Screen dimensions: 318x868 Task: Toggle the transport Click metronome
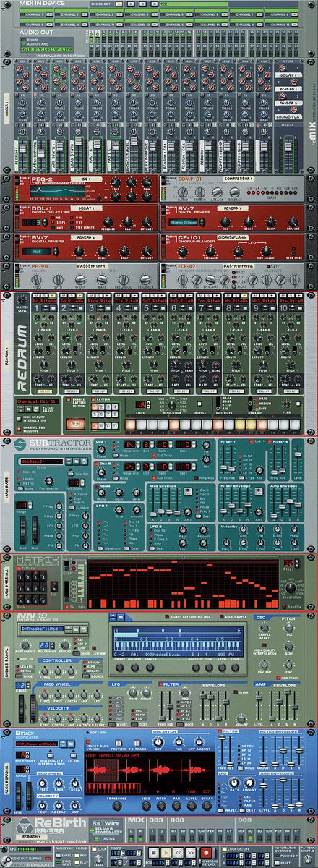click(x=94, y=849)
